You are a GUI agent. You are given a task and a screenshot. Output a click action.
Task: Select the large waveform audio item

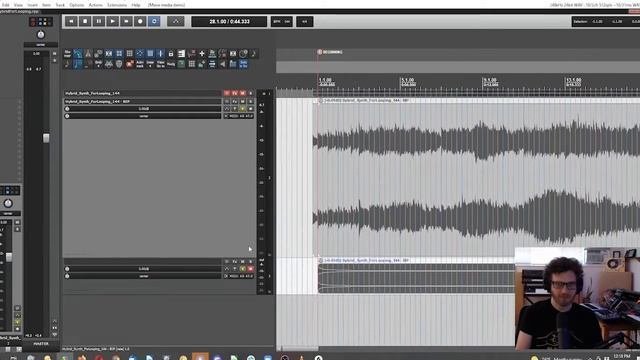[476, 178]
